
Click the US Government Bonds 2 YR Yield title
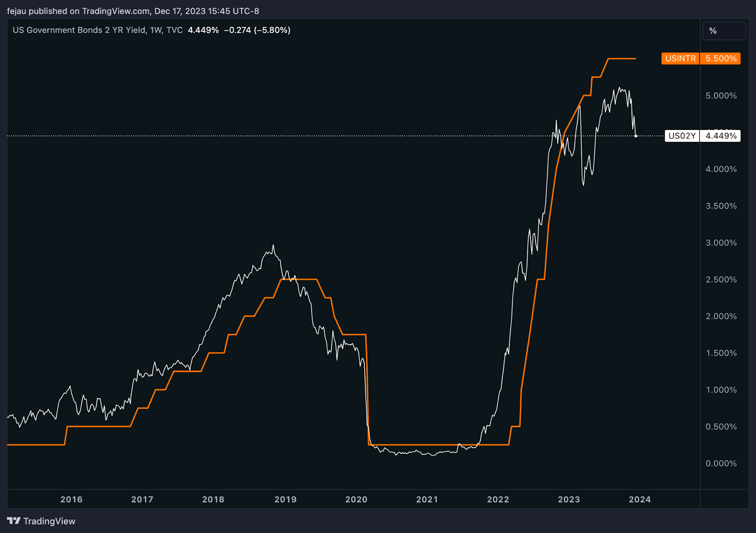tap(79, 30)
